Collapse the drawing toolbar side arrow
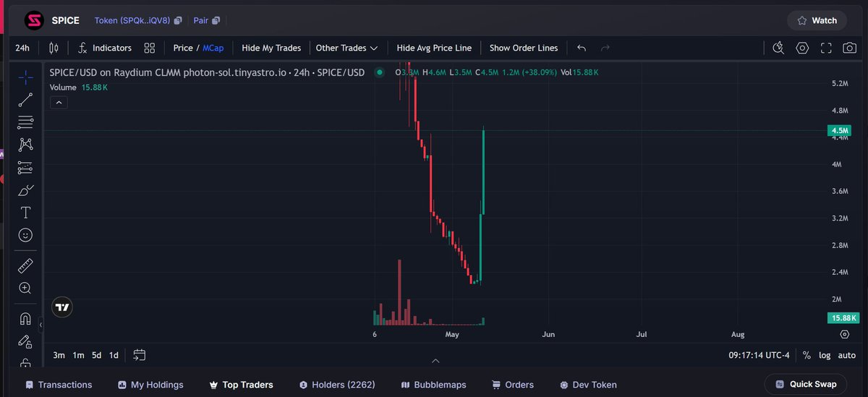 point(41,325)
